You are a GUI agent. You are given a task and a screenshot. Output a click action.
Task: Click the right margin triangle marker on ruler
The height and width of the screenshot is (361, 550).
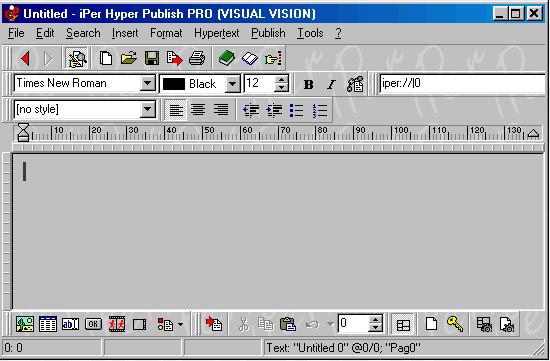[534, 134]
